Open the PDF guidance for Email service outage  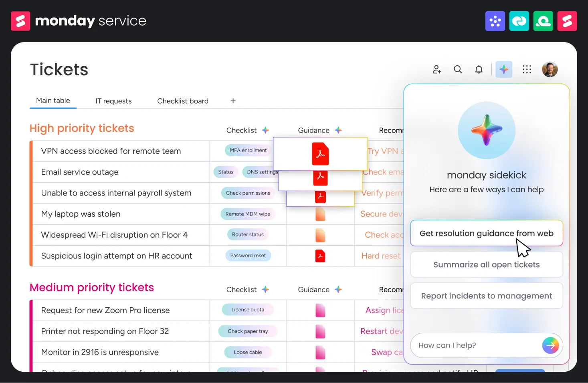[x=320, y=178]
